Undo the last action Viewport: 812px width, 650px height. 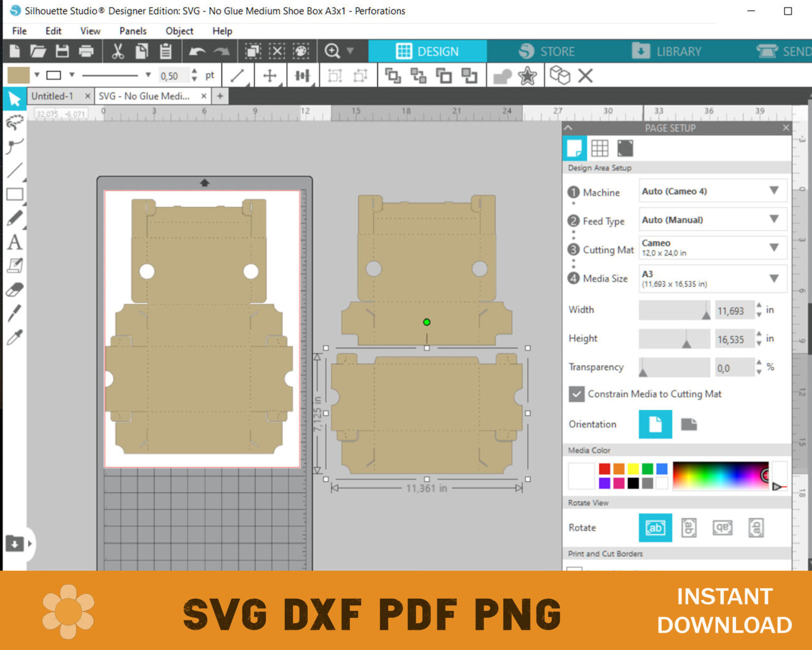pyautogui.click(x=197, y=51)
